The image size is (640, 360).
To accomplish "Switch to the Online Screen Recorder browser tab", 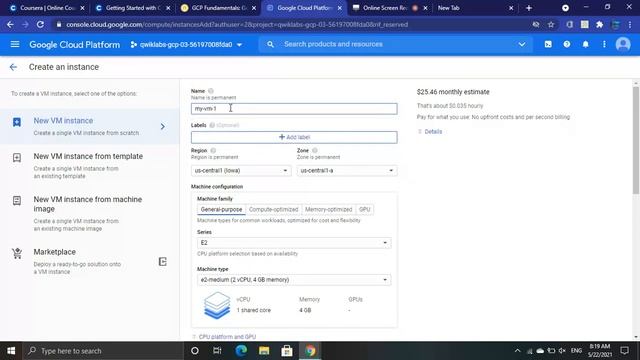I will click(x=389, y=8).
